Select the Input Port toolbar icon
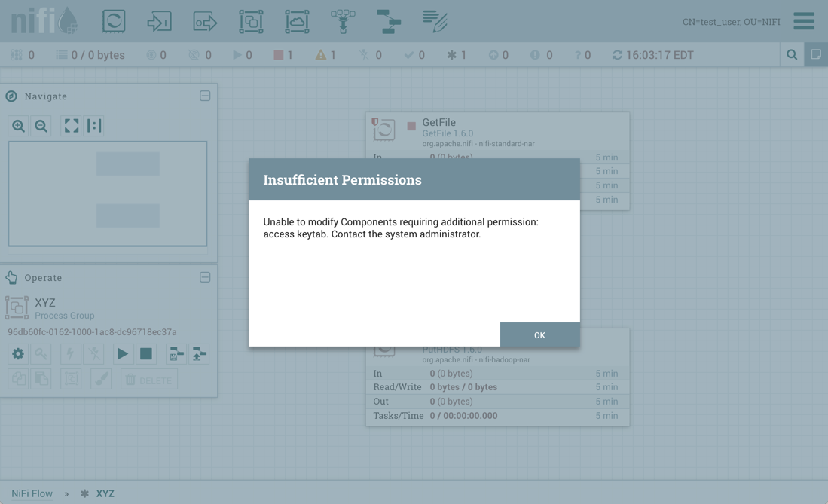This screenshot has height=504, width=828. click(x=159, y=21)
